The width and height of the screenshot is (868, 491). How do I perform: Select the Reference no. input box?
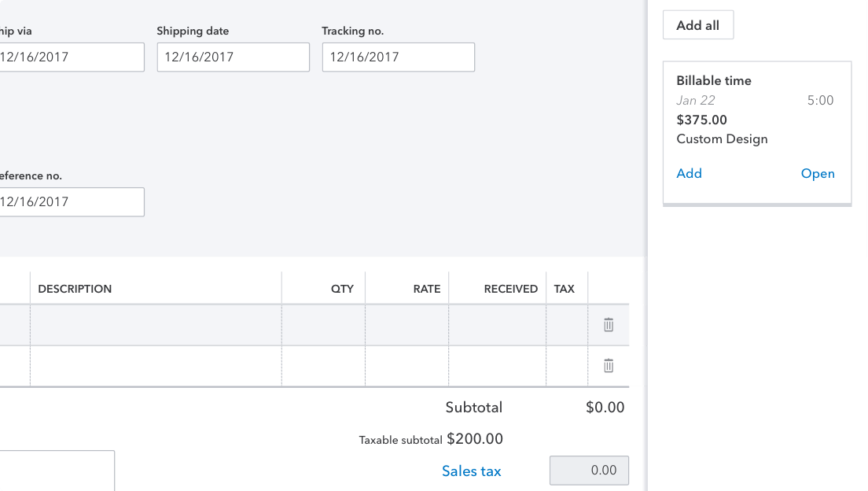(x=72, y=201)
